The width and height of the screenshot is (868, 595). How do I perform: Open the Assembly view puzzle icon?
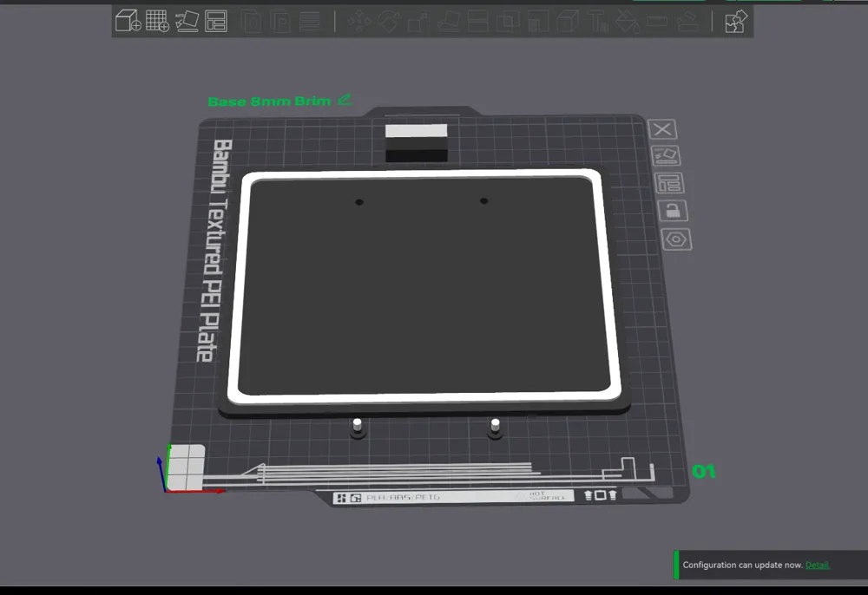[736, 22]
